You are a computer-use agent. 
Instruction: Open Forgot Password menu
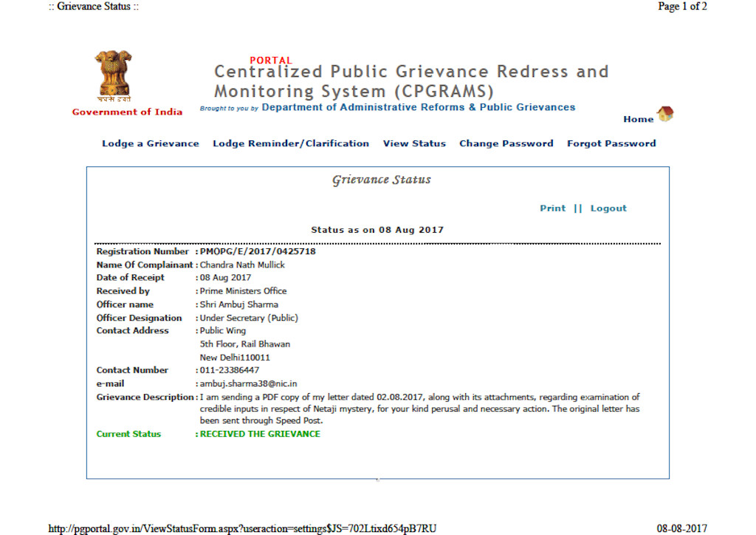click(611, 143)
